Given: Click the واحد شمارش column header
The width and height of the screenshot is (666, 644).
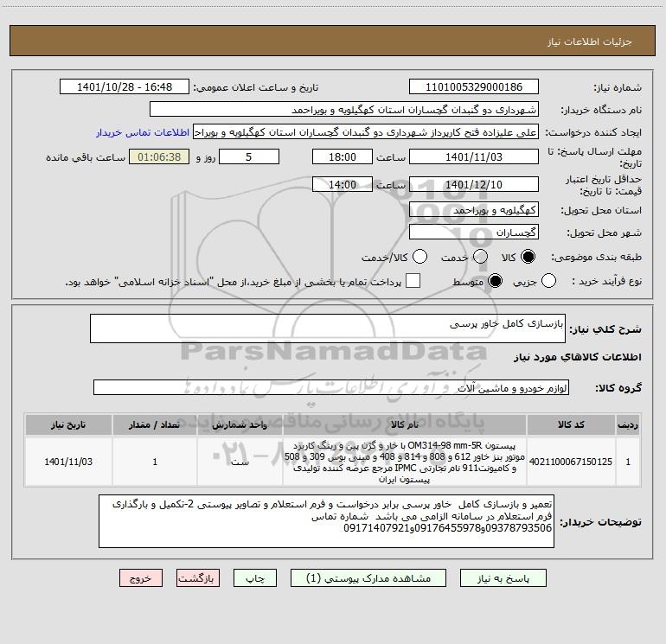Looking at the screenshot, I should 240,424.
